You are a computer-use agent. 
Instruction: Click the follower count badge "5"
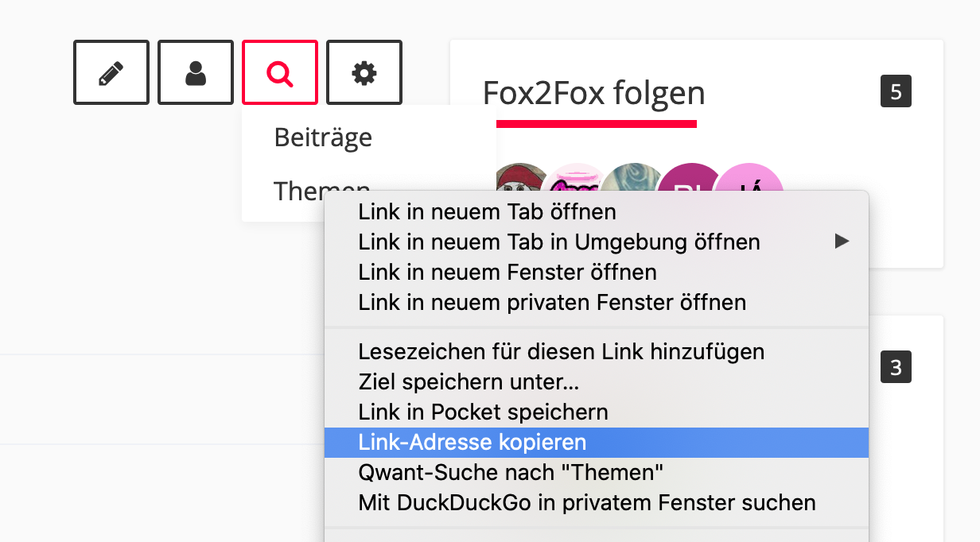tap(896, 91)
